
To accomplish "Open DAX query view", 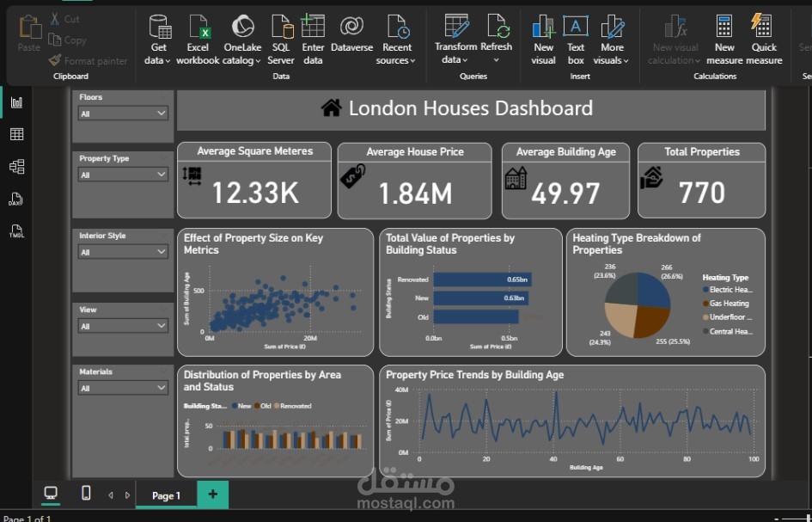I will click(16, 200).
